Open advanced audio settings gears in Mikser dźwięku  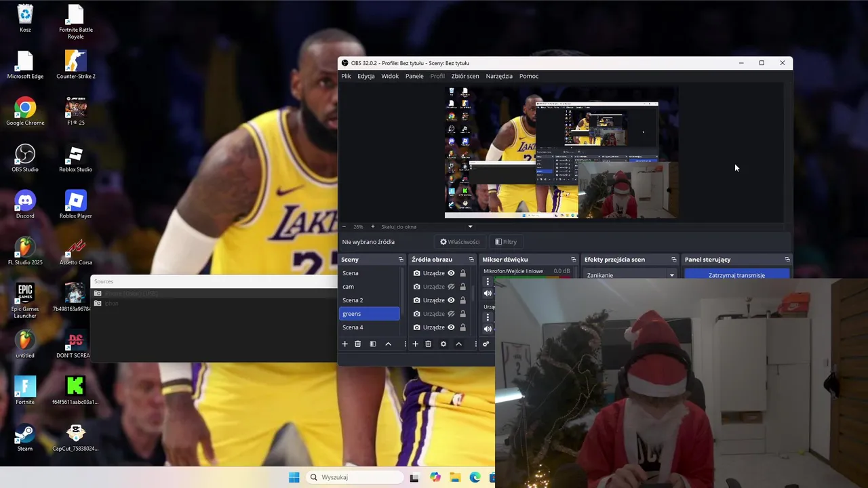(x=486, y=344)
